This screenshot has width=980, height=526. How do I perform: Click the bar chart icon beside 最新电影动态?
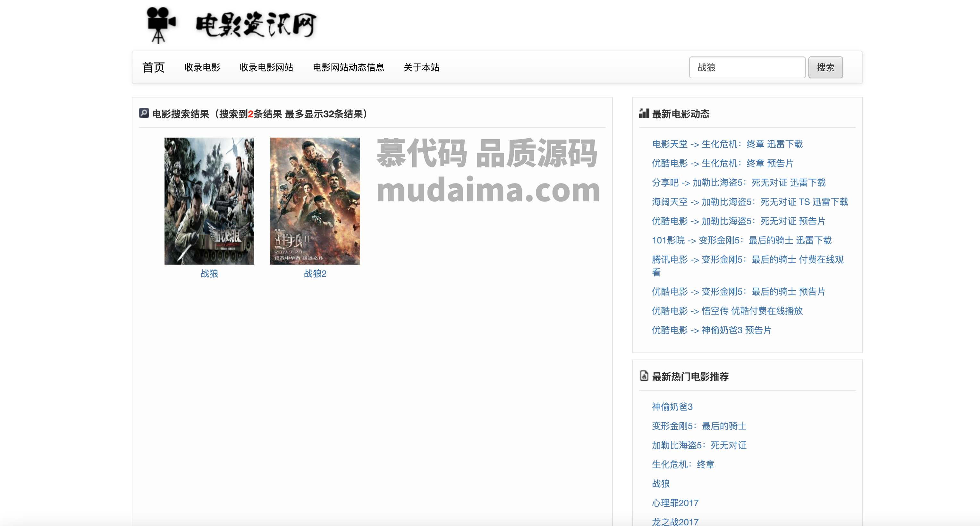click(644, 113)
